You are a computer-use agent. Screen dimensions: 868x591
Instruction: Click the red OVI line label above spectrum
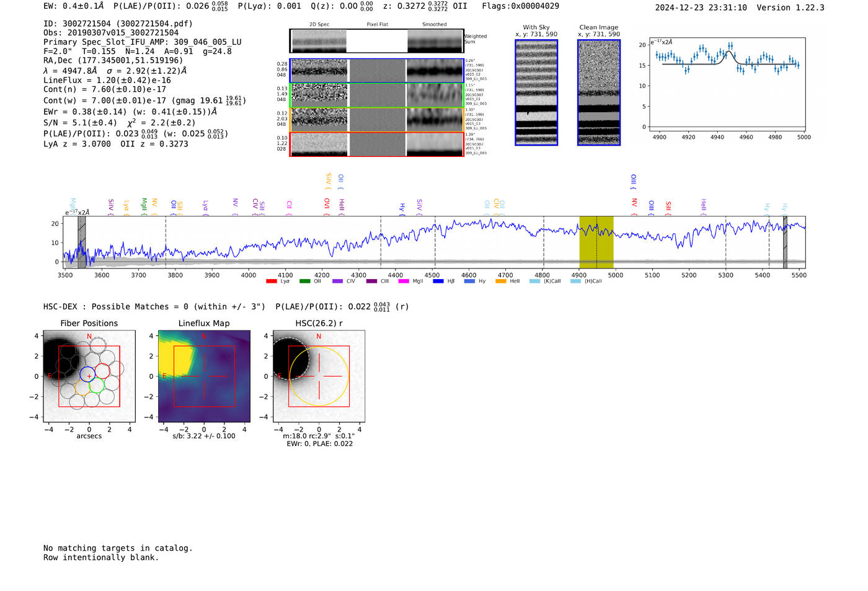pyautogui.click(x=327, y=204)
